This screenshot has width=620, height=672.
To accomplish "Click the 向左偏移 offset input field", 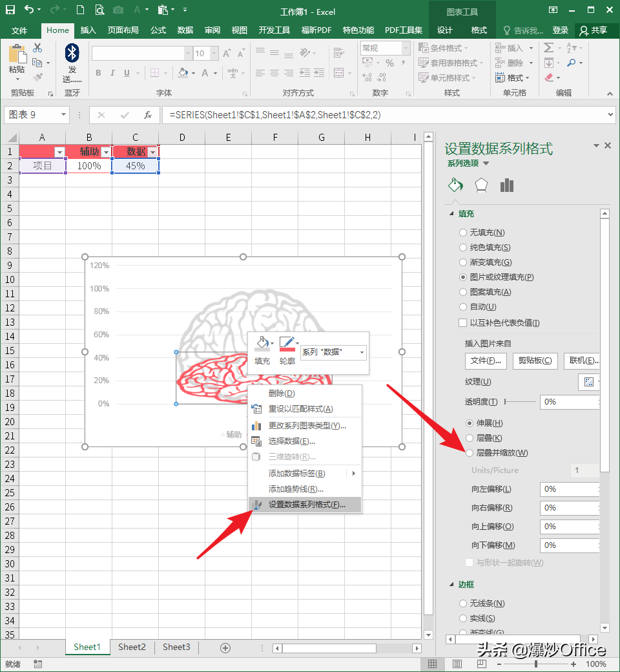I will pyautogui.click(x=569, y=489).
